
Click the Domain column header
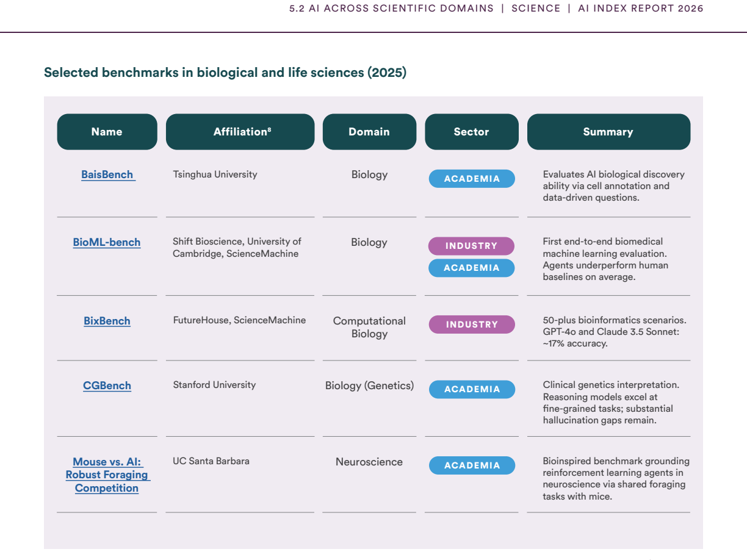point(369,132)
